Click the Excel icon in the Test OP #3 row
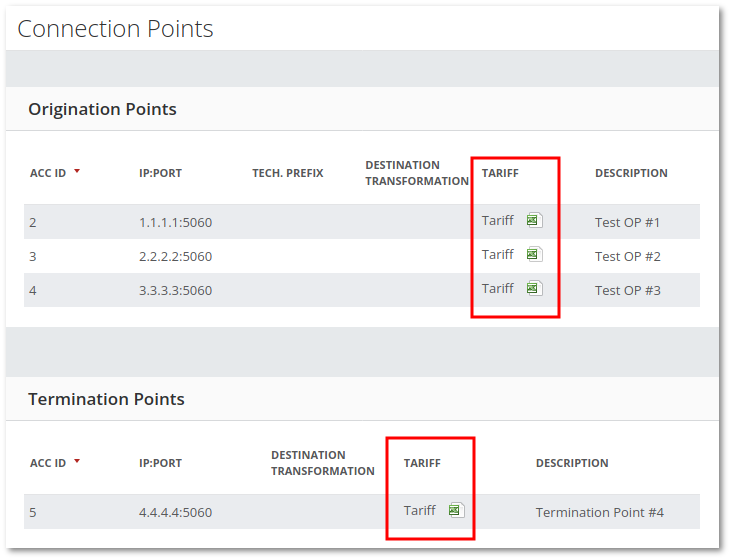731x560 pixels. coord(534,289)
